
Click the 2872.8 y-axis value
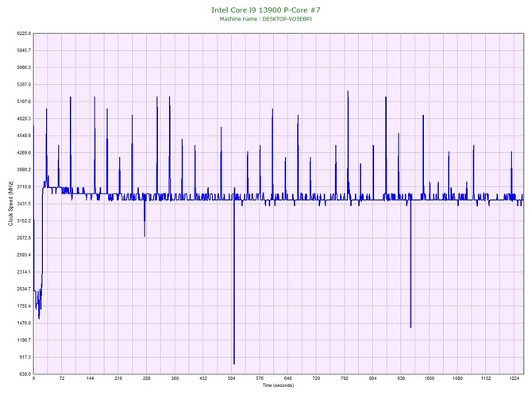24,238
